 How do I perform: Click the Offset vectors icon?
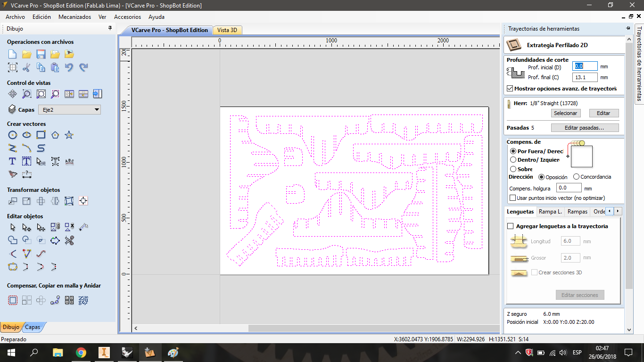point(13,300)
